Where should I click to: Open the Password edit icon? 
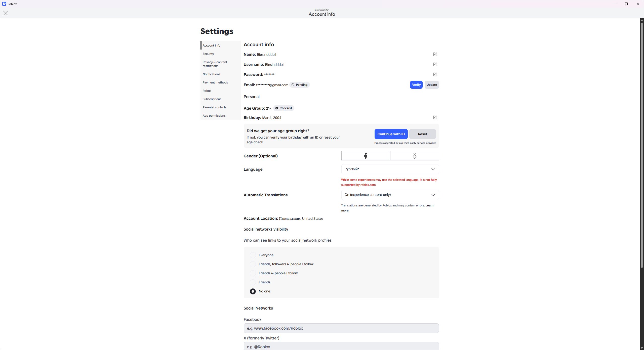point(435,74)
